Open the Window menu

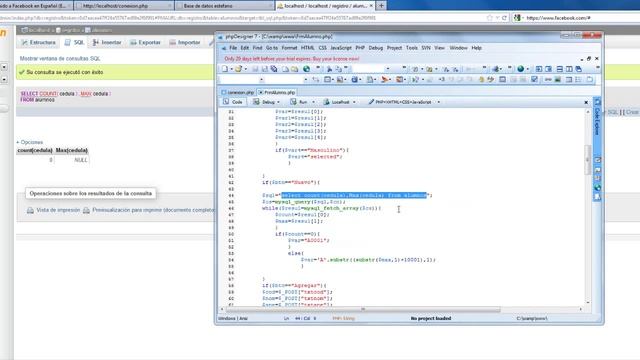(458, 48)
